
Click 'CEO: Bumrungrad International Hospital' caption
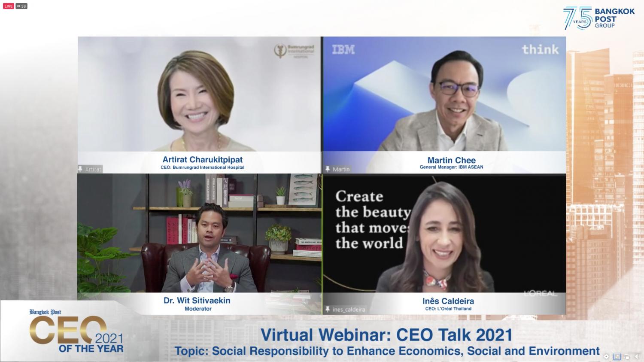pos(203,167)
